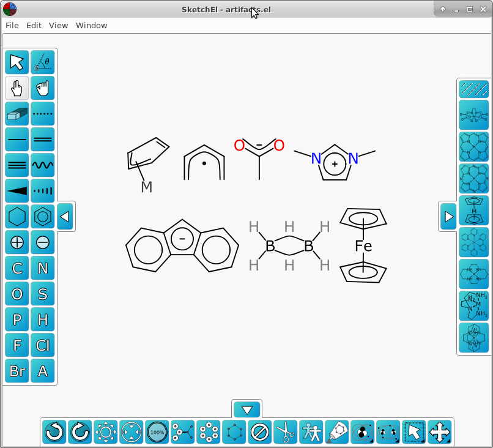The height and width of the screenshot is (448, 493).
Task: Toggle the negative charge tool
Action: coord(43,242)
